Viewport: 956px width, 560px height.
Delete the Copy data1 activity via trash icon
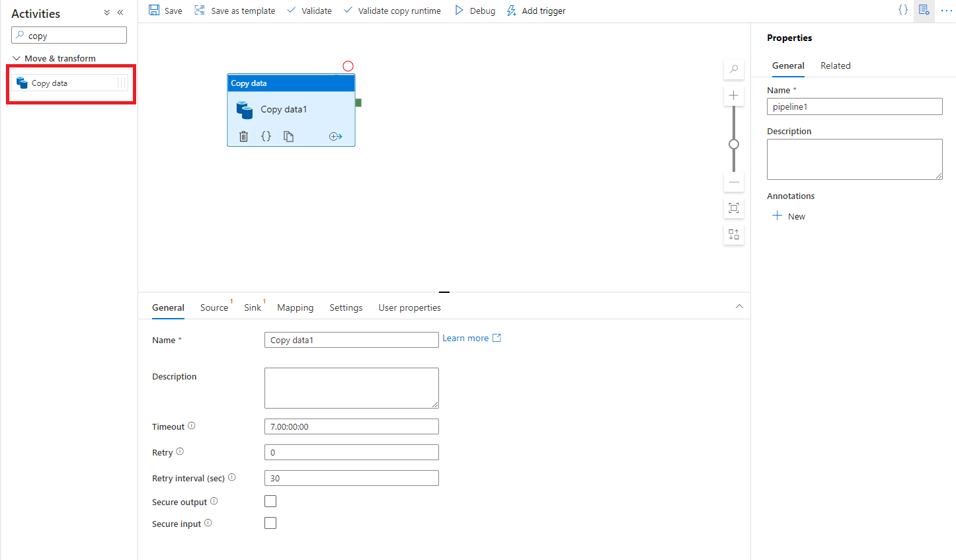tap(243, 136)
